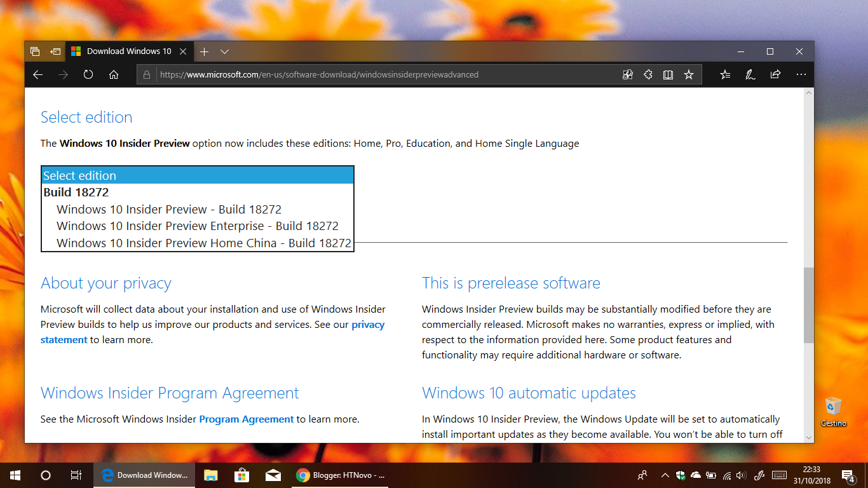
Task: Click the battery power tray icon
Action: click(711, 475)
